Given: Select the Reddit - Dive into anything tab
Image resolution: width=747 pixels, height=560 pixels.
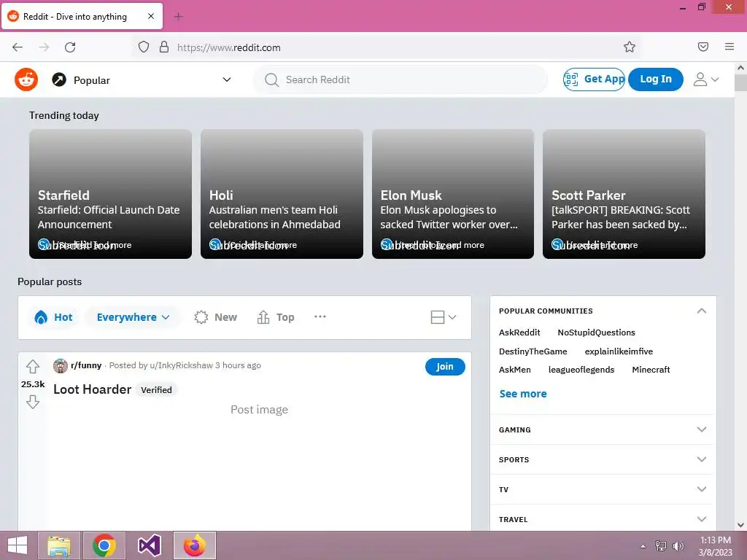Looking at the screenshot, I should [x=82, y=17].
